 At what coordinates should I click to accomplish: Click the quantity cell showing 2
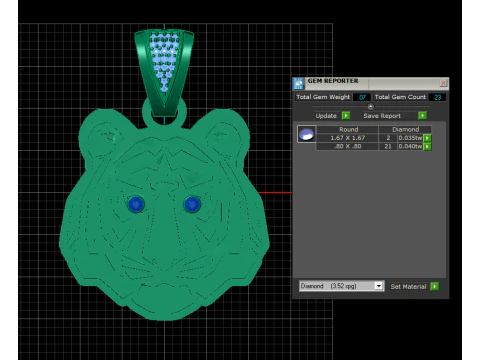click(388, 138)
